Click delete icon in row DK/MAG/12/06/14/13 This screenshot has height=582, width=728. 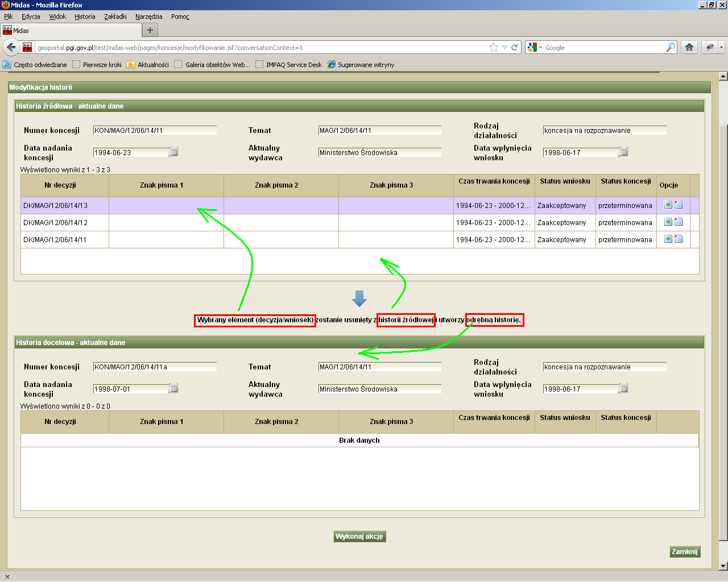tap(679, 205)
